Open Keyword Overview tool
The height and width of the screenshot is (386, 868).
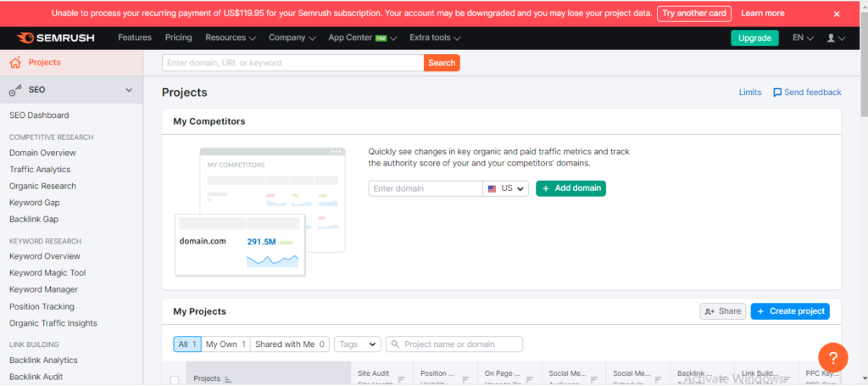(x=45, y=256)
